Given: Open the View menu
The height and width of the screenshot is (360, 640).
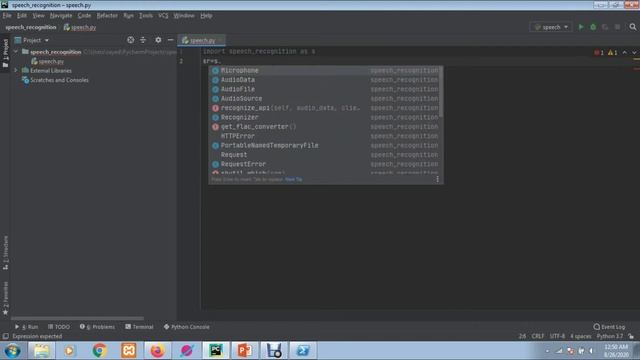Looking at the screenshot, I should pyautogui.click(x=38, y=16).
